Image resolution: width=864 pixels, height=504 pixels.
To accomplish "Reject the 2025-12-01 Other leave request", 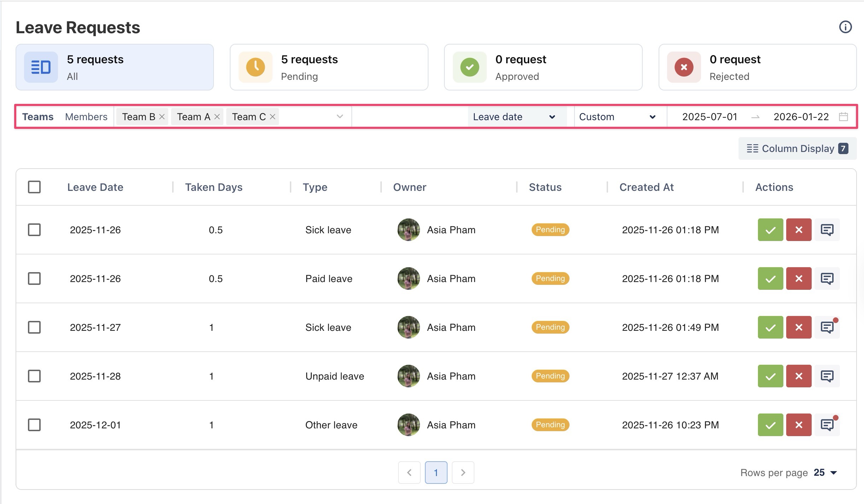I will coord(799,425).
